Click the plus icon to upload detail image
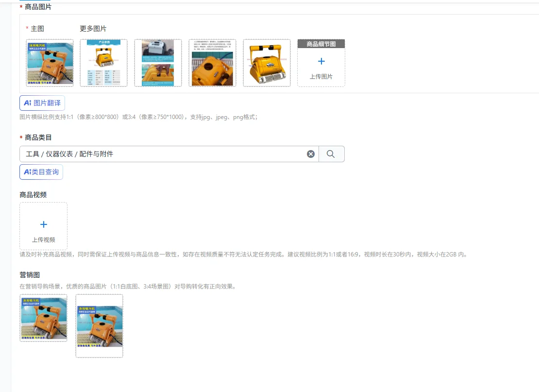Image resolution: width=539 pixels, height=392 pixels. coord(321,61)
